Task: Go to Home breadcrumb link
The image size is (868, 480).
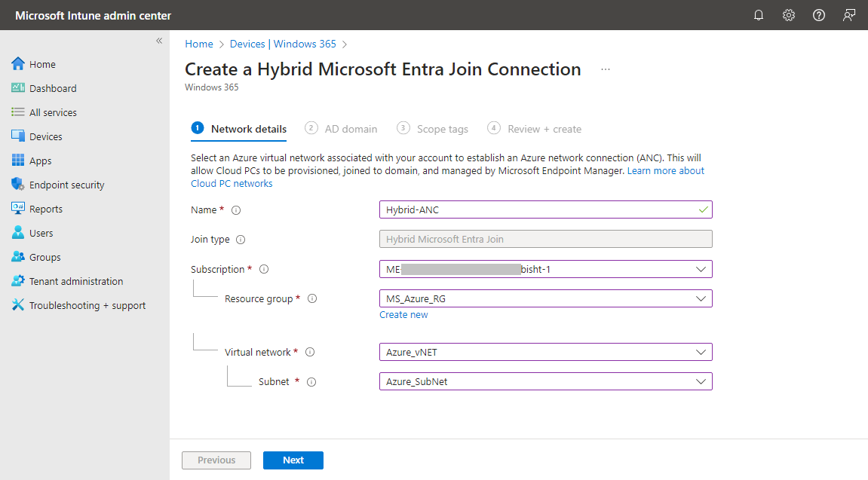Action: click(x=199, y=44)
